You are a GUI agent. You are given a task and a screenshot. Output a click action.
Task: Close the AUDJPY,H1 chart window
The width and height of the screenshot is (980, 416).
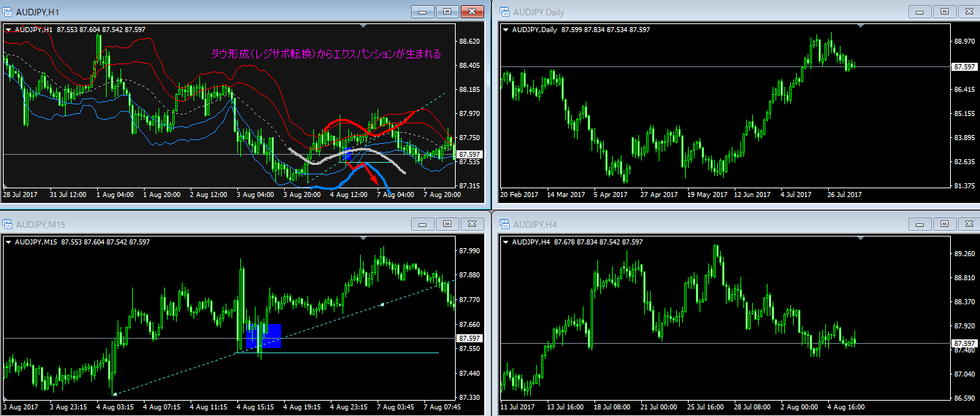point(472,12)
